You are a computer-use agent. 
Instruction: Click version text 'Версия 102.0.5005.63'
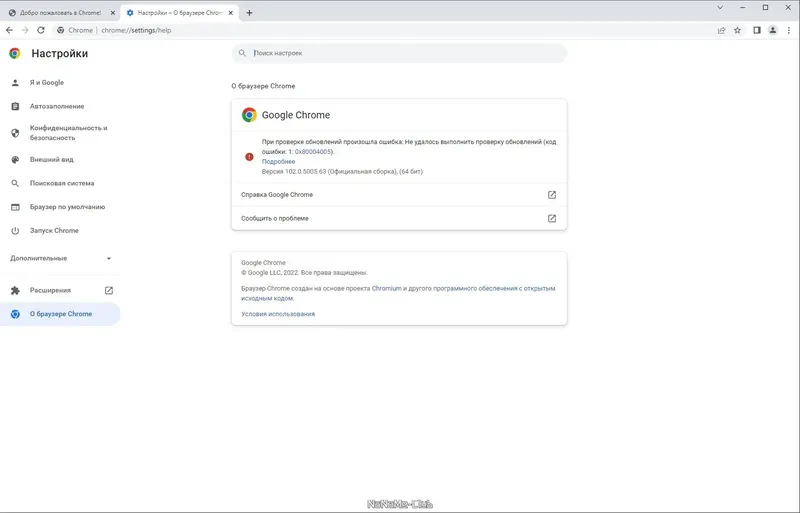point(294,172)
